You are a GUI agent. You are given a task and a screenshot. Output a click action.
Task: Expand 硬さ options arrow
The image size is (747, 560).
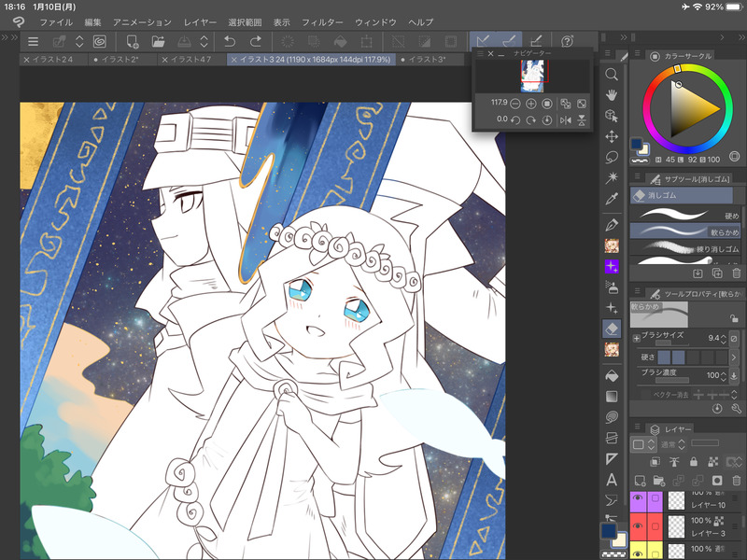click(734, 357)
